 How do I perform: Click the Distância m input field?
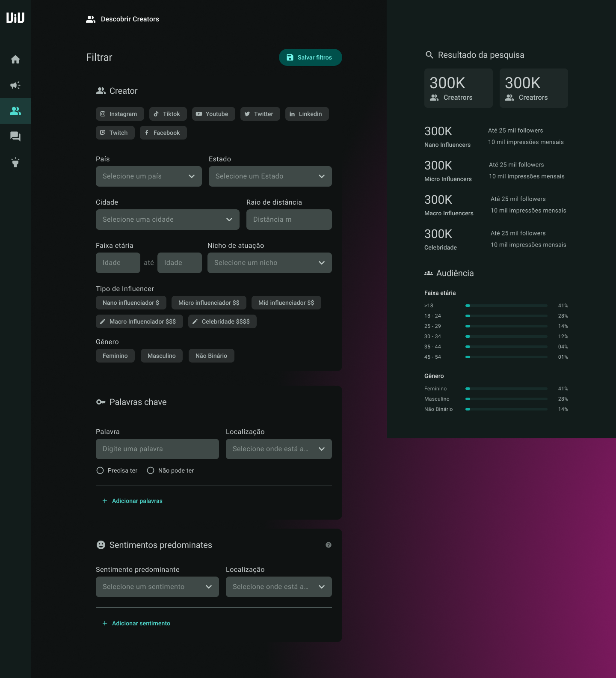point(289,220)
